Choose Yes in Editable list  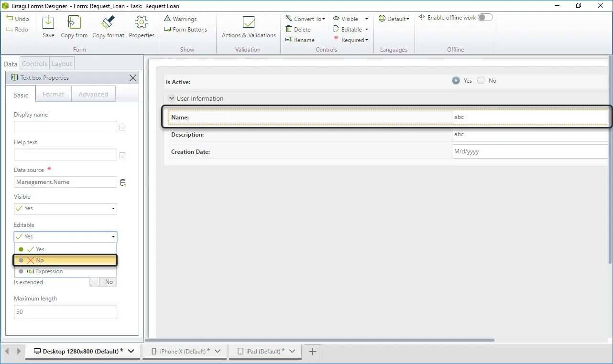tap(66, 249)
